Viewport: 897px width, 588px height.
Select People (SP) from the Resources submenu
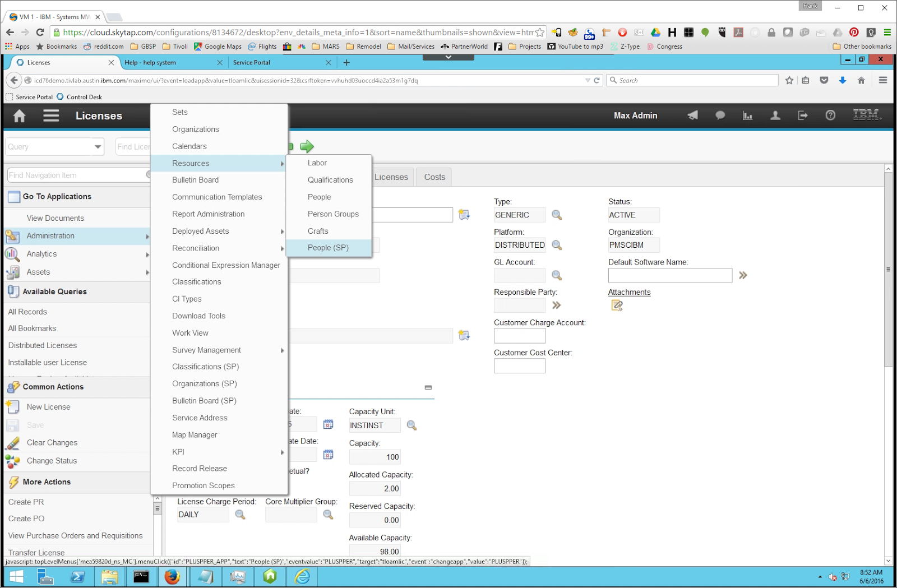pyautogui.click(x=327, y=247)
